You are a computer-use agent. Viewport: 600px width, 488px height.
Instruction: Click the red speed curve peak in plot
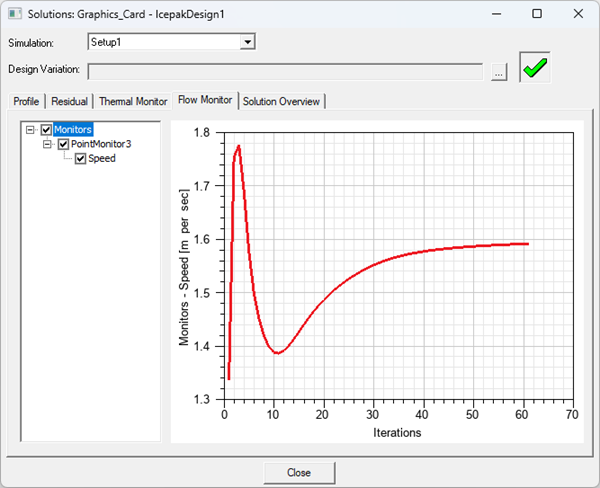[238, 147]
